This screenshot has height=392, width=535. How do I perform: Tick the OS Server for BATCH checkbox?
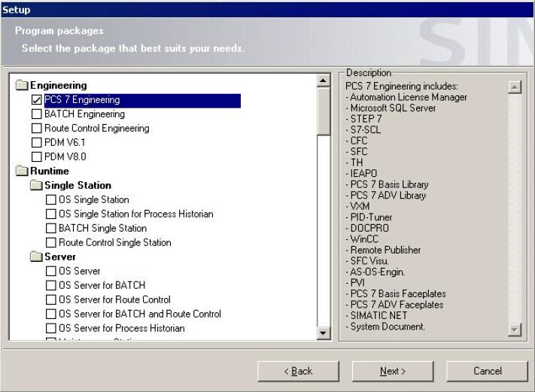coord(51,285)
